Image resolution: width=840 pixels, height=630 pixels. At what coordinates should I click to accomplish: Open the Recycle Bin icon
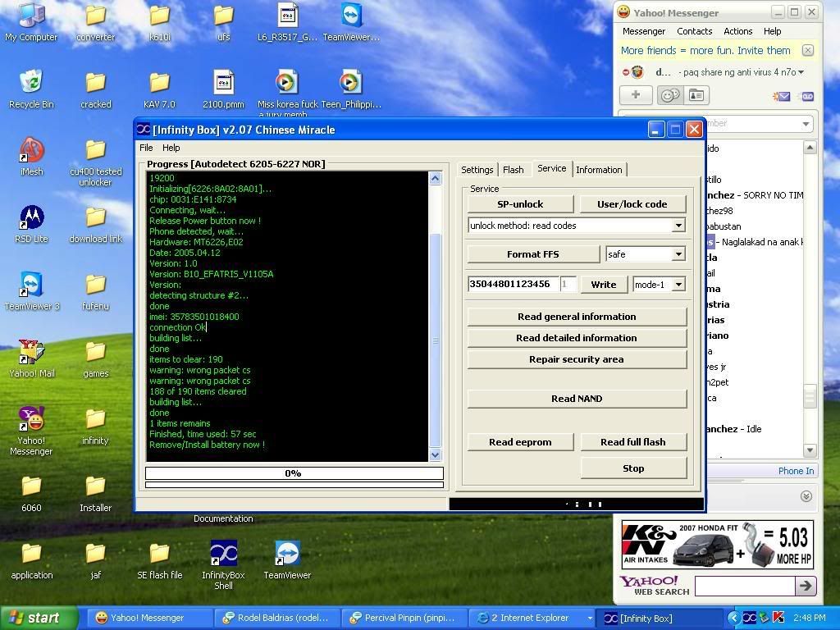[x=31, y=89]
